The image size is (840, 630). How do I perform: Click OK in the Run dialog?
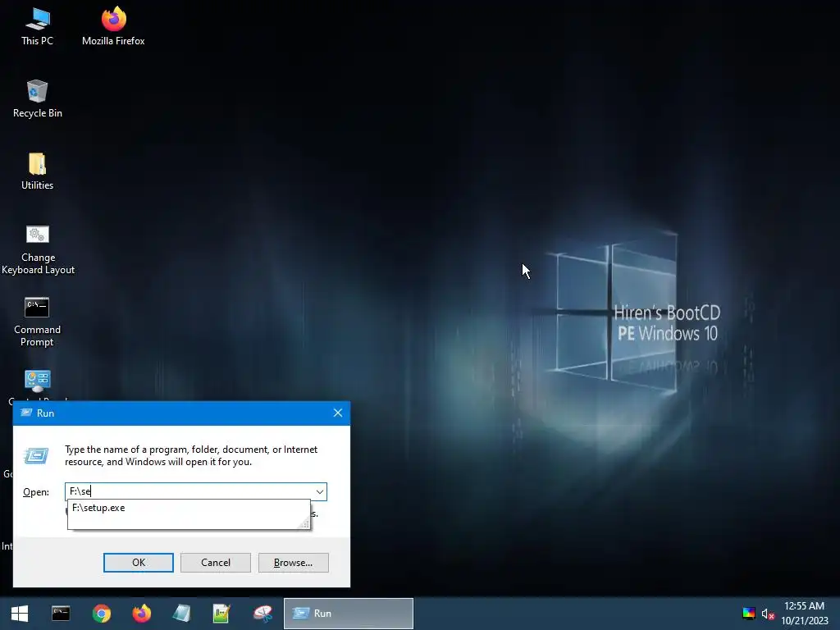(x=138, y=563)
